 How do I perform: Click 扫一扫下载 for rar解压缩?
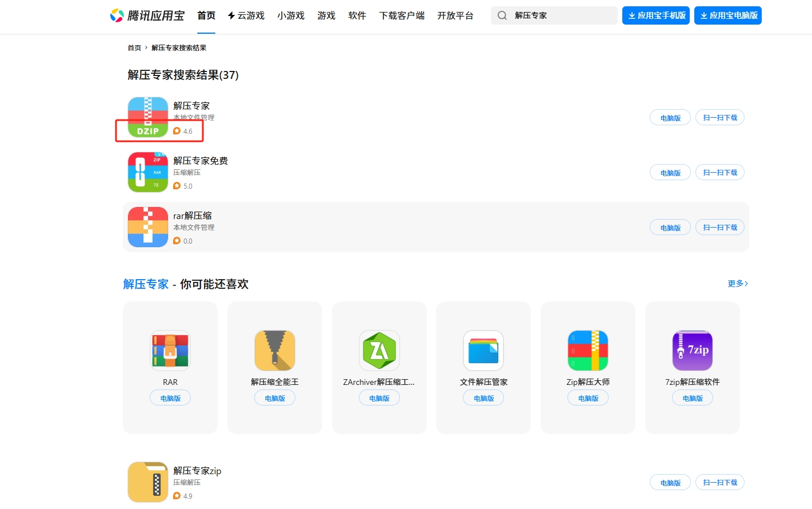(720, 228)
